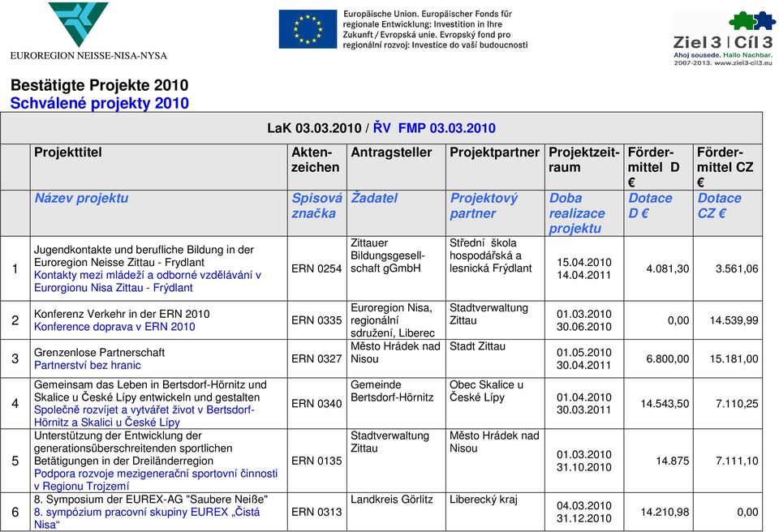This screenshot has height=532, width=779.
Task: Click applicant 'Landkreis Görlitz'
Action: (391, 500)
